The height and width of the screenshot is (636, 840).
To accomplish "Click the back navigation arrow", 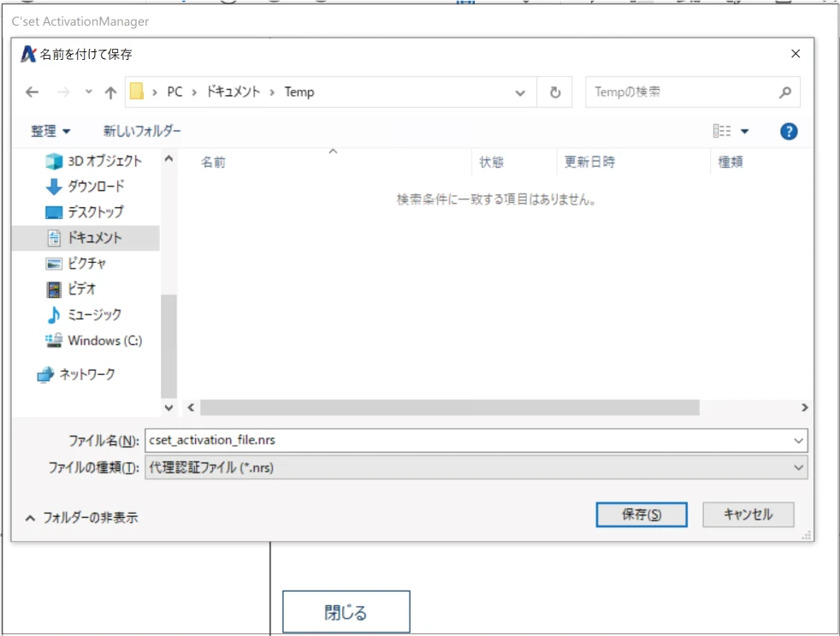I will (x=33, y=92).
